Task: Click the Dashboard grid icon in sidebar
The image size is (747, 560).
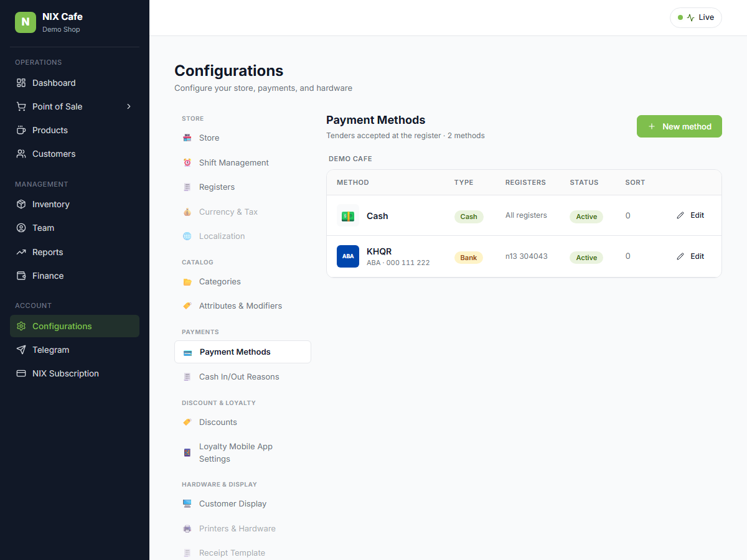Action: pyautogui.click(x=21, y=83)
